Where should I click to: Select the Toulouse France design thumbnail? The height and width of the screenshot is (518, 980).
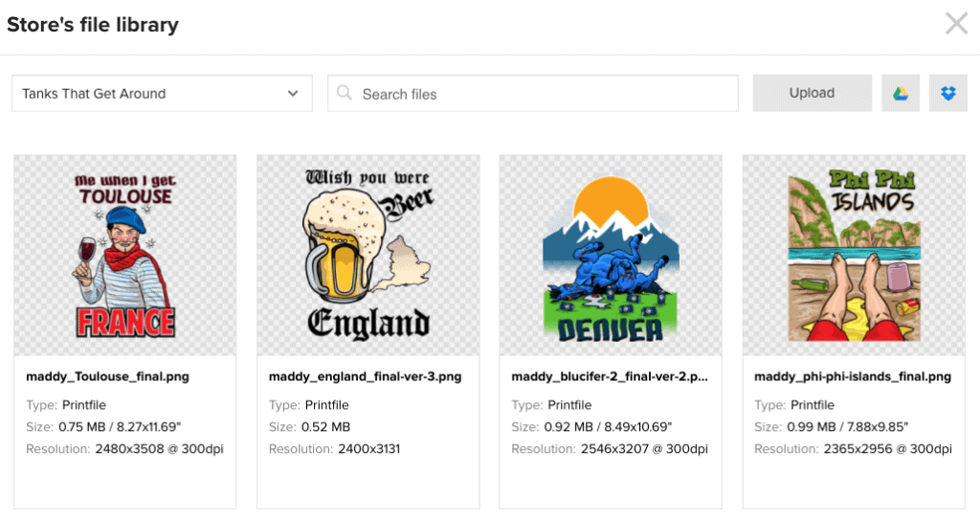(125, 256)
